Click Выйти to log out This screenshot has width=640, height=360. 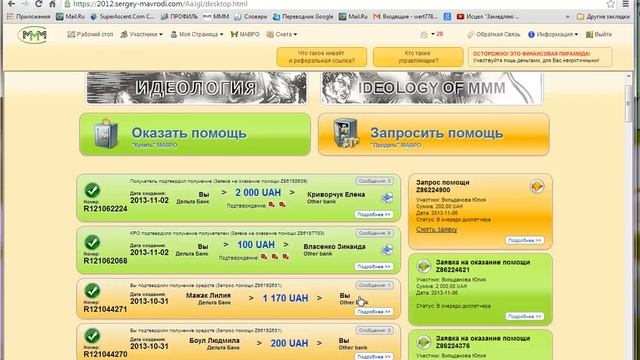click(x=599, y=35)
